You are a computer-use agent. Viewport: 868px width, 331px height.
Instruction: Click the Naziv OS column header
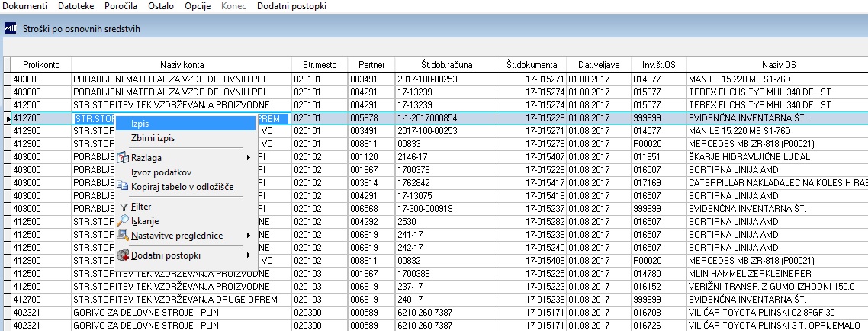point(778,65)
